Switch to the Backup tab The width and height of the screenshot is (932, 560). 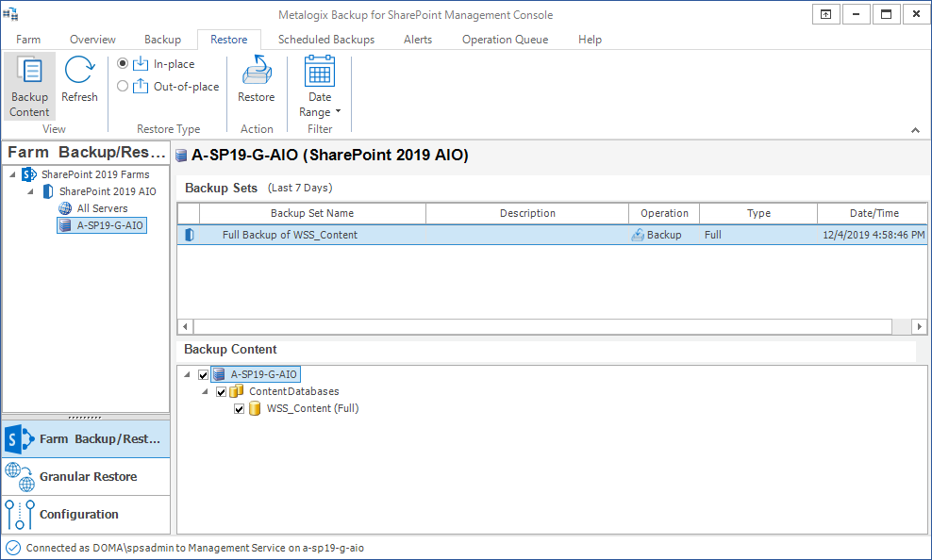pos(162,40)
